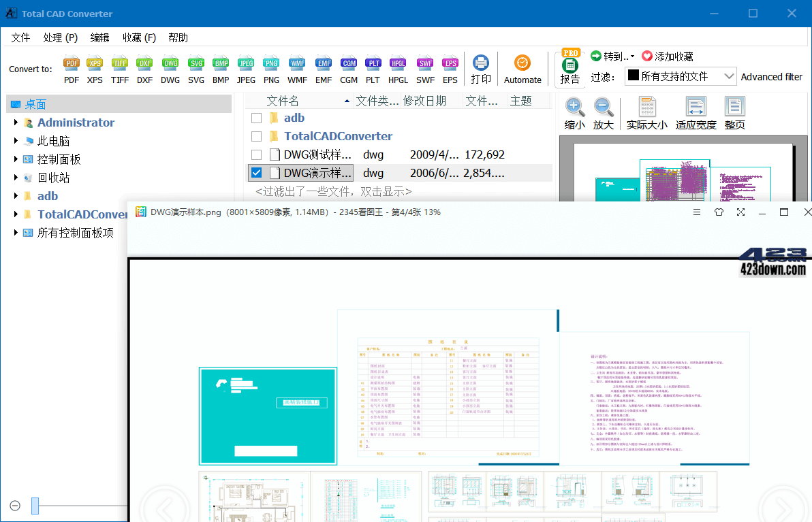Expand the 控制面板 tree item
The width and height of the screenshot is (812, 522).
tap(16, 159)
